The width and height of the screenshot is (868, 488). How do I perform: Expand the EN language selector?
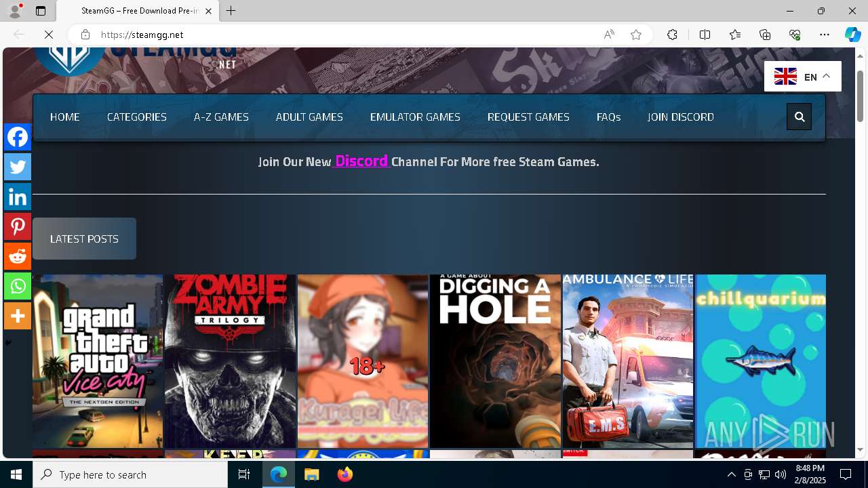[x=803, y=77]
